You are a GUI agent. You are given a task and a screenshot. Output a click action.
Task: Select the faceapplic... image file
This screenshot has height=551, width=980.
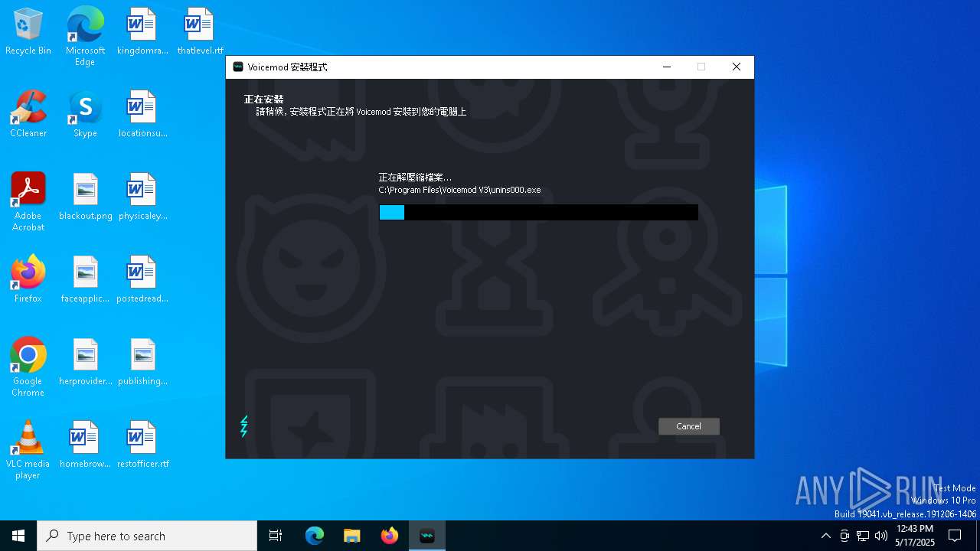(85, 280)
